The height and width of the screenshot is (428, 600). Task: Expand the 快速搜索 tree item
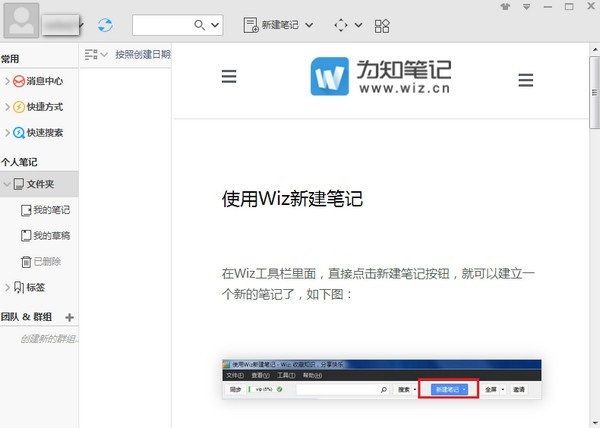7,133
